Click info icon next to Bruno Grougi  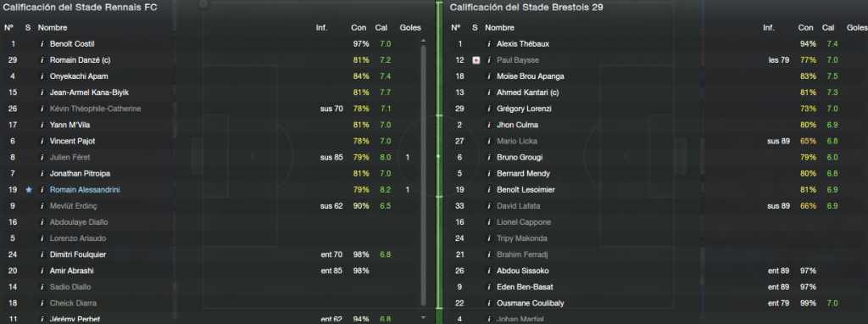pyautogui.click(x=489, y=157)
